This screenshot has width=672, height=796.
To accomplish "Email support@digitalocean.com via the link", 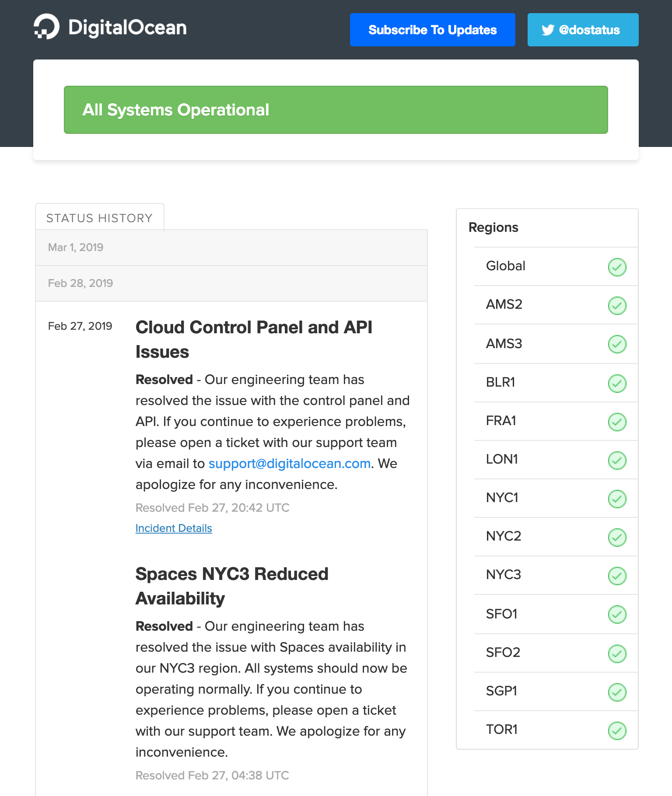I will click(x=289, y=464).
